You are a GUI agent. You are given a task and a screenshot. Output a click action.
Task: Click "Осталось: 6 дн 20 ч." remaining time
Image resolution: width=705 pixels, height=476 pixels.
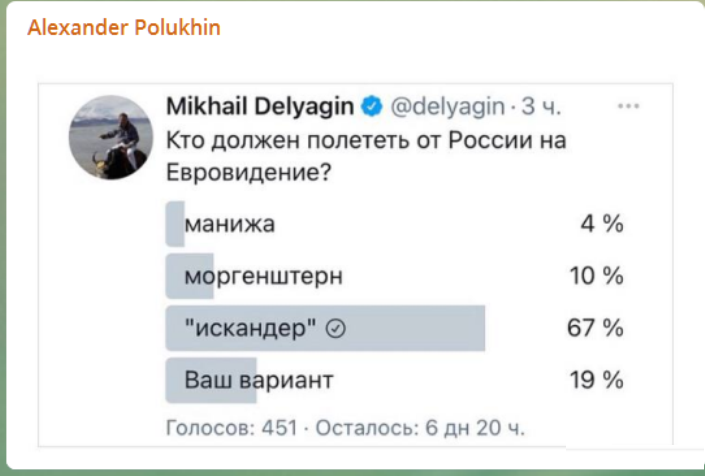point(420,428)
